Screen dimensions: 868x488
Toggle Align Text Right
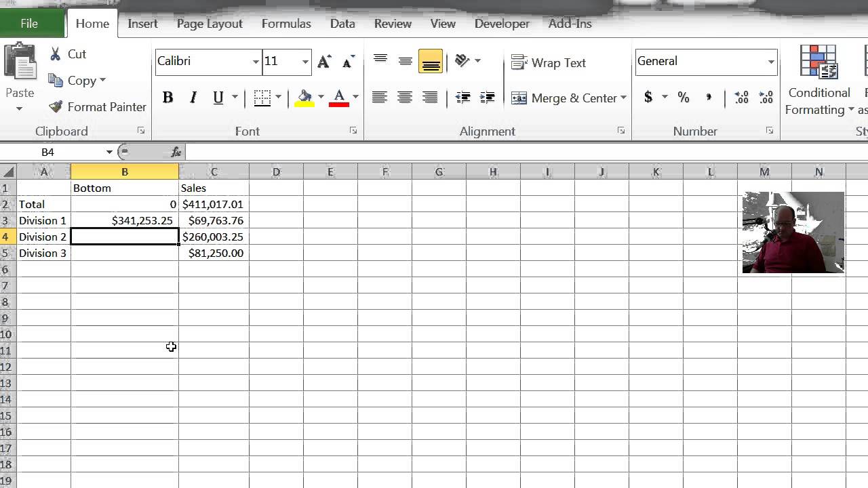[x=430, y=98]
